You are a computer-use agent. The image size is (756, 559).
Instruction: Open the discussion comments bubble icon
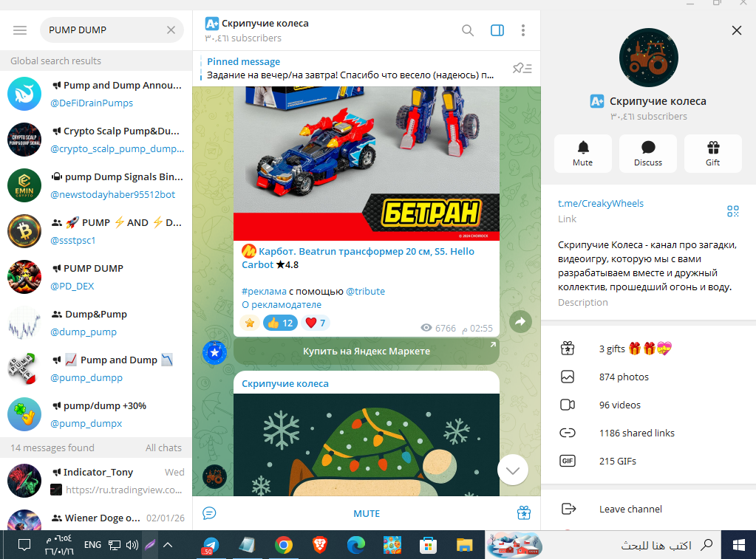[209, 513]
